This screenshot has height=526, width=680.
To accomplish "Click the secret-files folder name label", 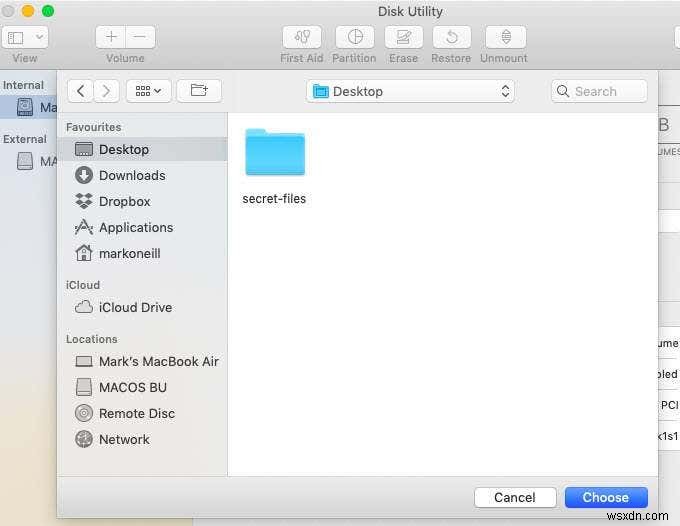I will coord(274,199).
